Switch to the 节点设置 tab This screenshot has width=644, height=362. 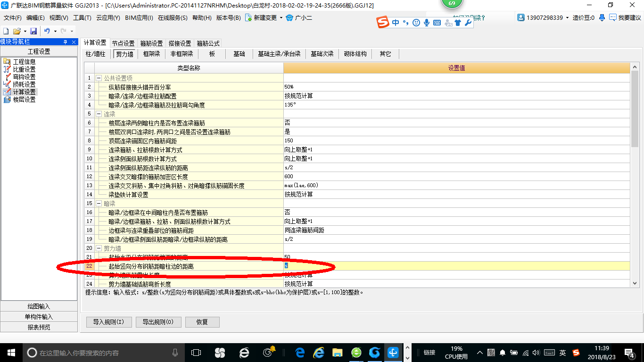pos(123,43)
